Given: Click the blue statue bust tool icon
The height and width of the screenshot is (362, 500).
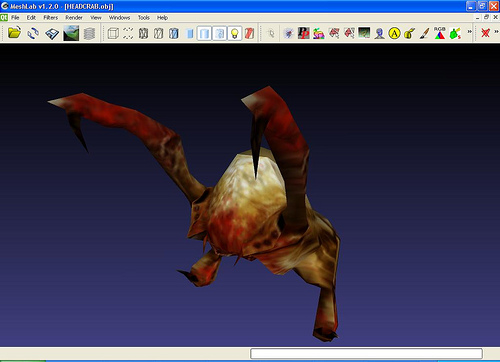Looking at the screenshot, I should click(379, 33).
